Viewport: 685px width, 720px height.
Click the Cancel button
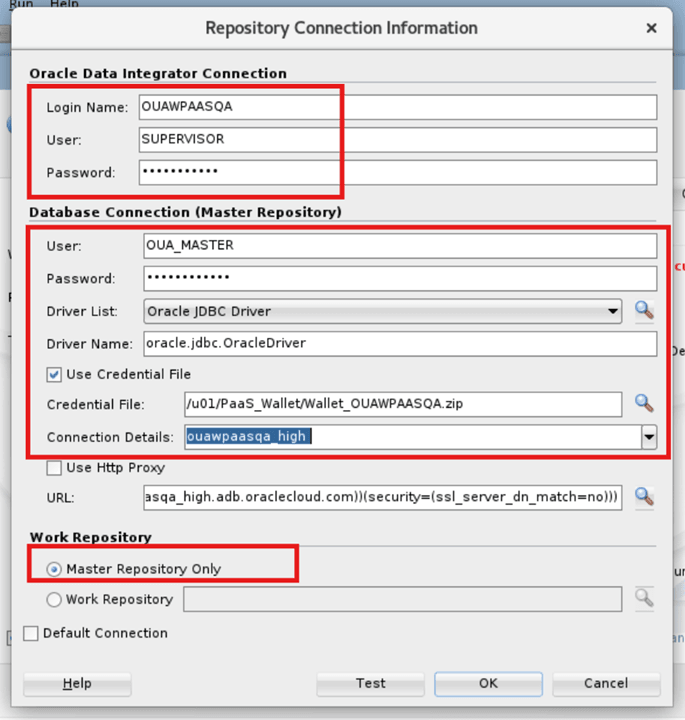tap(606, 684)
